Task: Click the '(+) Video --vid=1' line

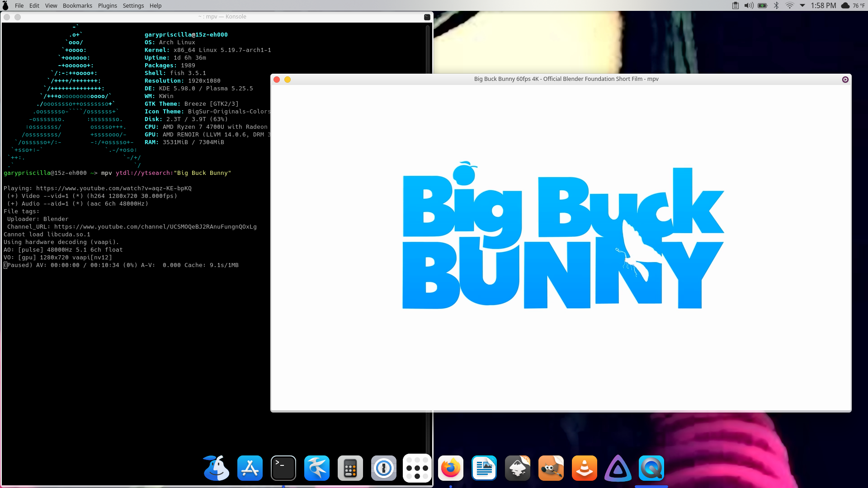Action: pos(92,196)
